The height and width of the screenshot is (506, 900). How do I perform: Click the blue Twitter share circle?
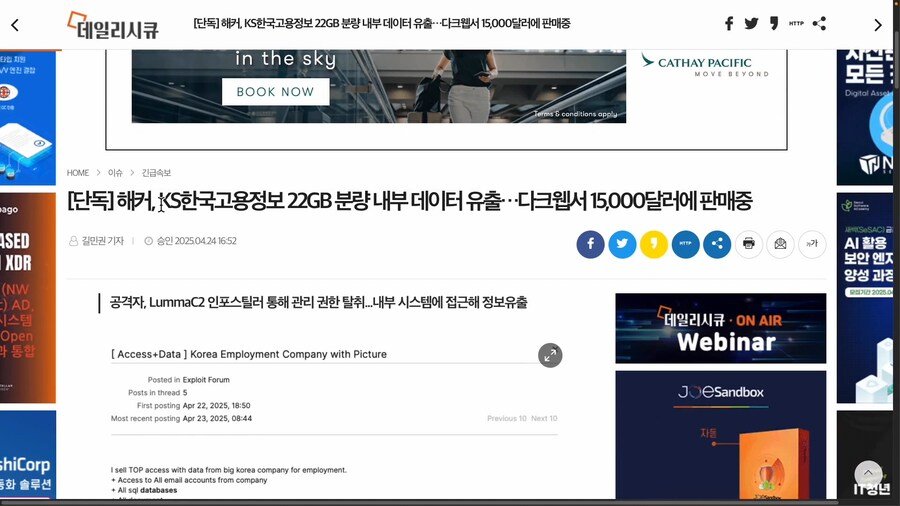click(622, 244)
